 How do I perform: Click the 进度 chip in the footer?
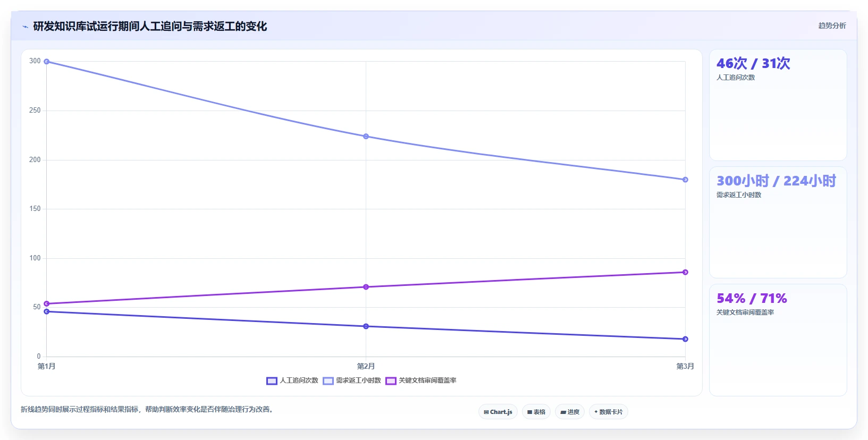pos(570,412)
